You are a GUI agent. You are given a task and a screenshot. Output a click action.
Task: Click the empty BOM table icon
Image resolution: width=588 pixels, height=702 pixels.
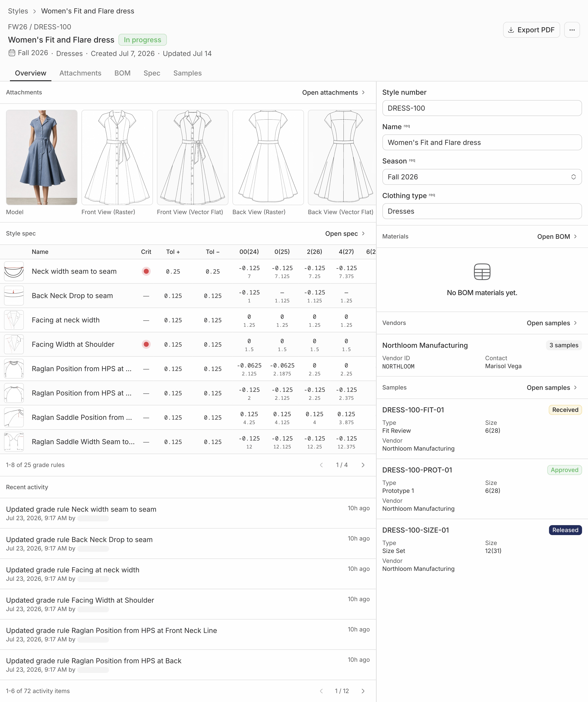(x=482, y=272)
